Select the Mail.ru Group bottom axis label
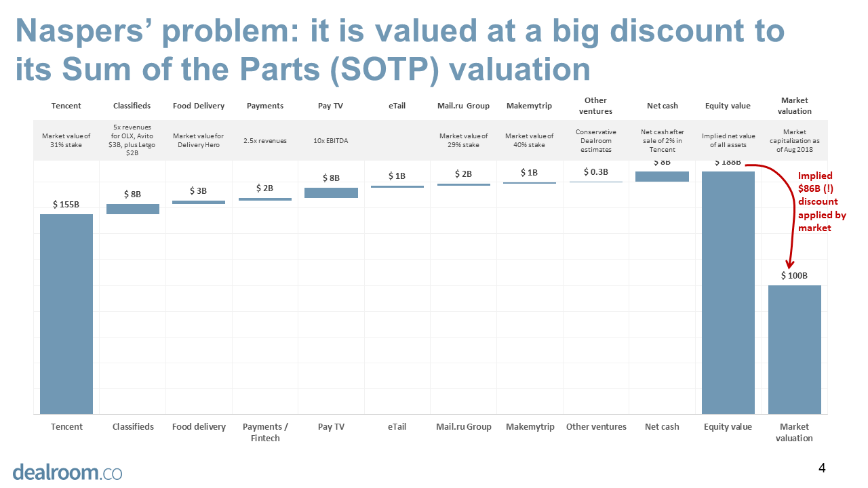This screenshot has width=868, height=488. [x=463, y=426]
